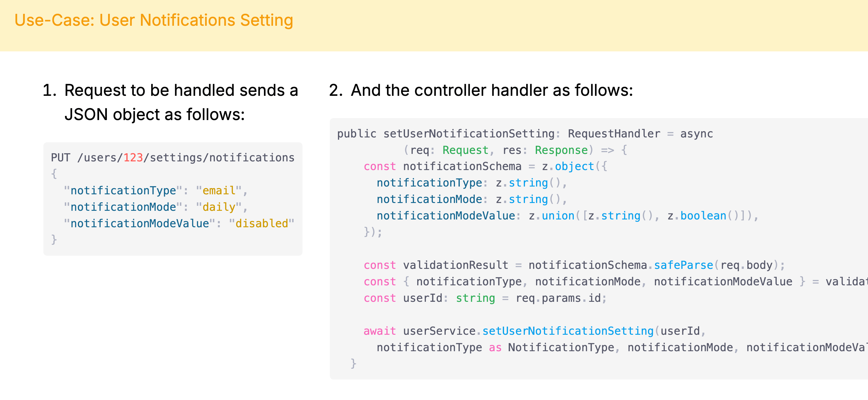Click 'z.boolean' in the union schema

696,216
